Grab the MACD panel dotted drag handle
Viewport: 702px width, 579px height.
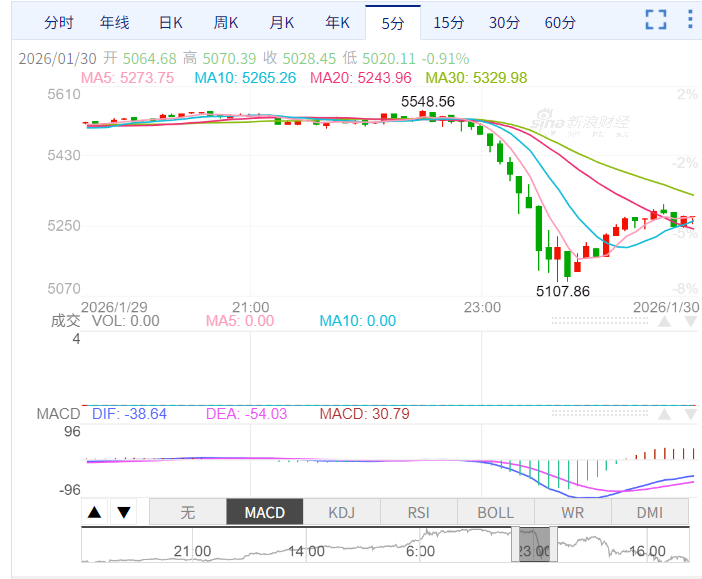tap(600, 413)
